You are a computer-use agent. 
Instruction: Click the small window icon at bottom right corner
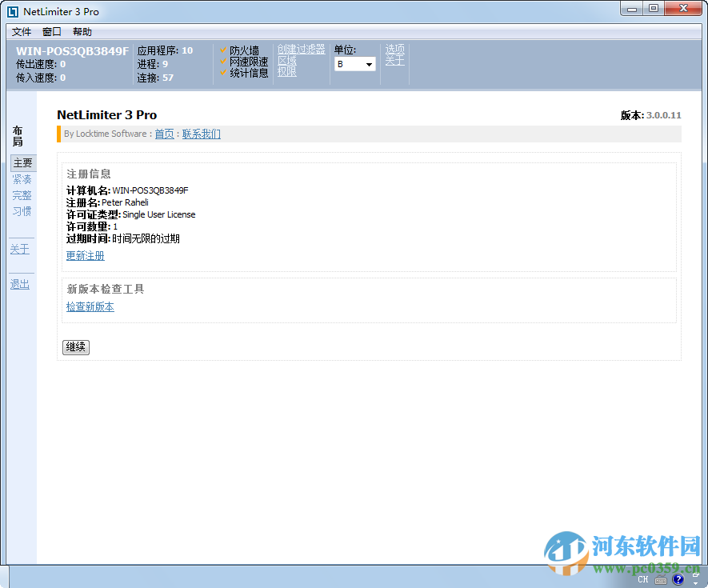coord(695,575)
